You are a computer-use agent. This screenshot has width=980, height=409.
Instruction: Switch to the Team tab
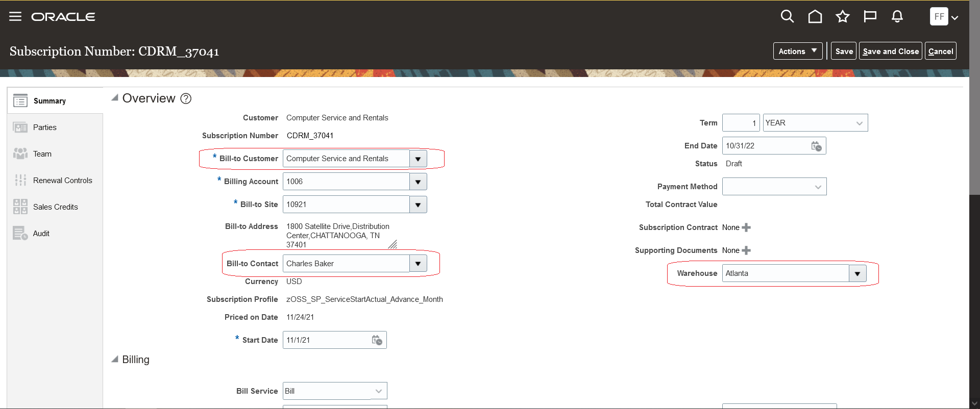click(55, 154)
